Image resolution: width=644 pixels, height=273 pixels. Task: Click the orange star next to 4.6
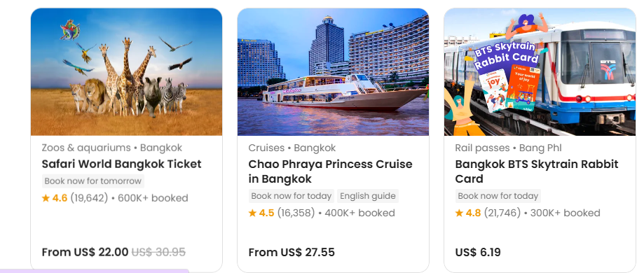click(46, 198)
